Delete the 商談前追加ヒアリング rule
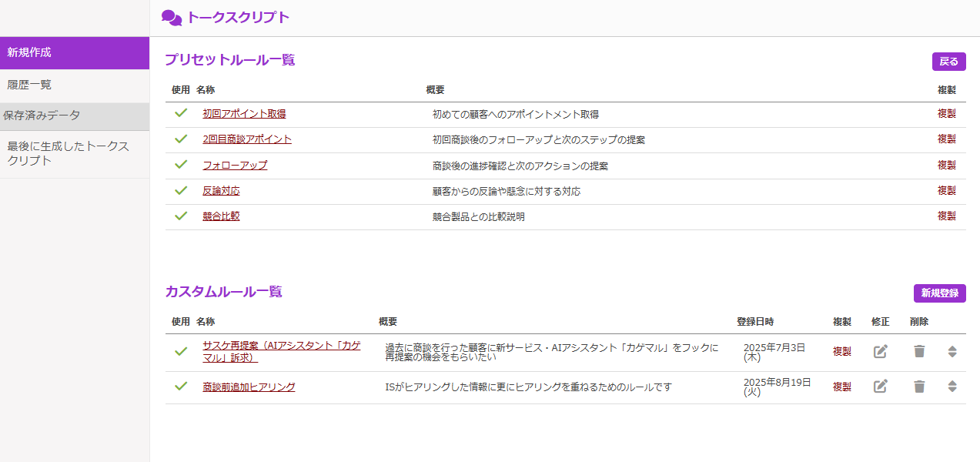The image size is (980, 462). point(919,387)
